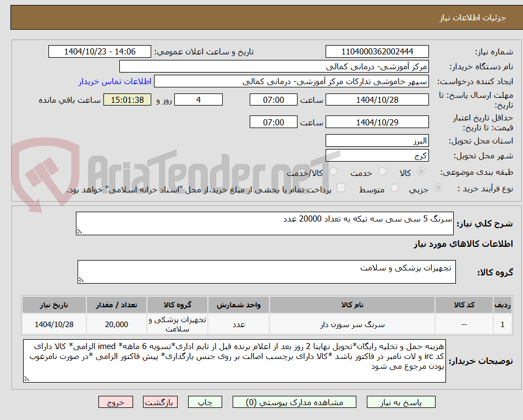Click the نام دستگاه خریدار field

pos(274,67)
